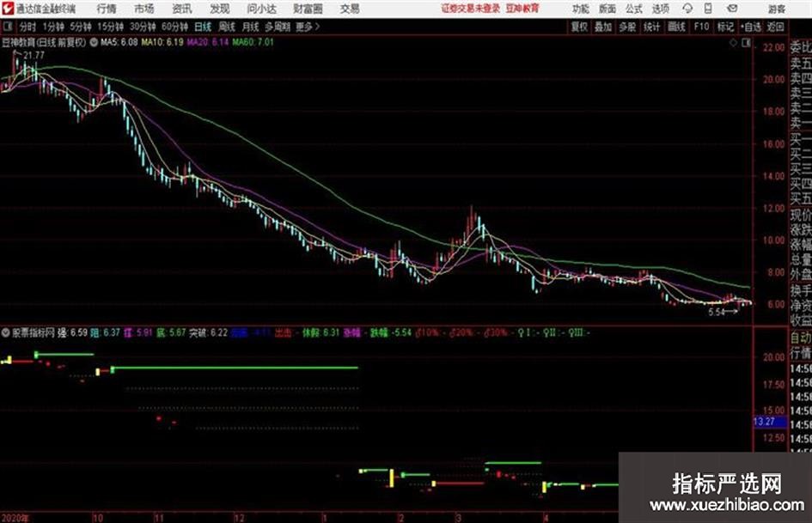This screenshot has width=812, height=523.
Task: Open the 交易 menu
Action: 350,9
